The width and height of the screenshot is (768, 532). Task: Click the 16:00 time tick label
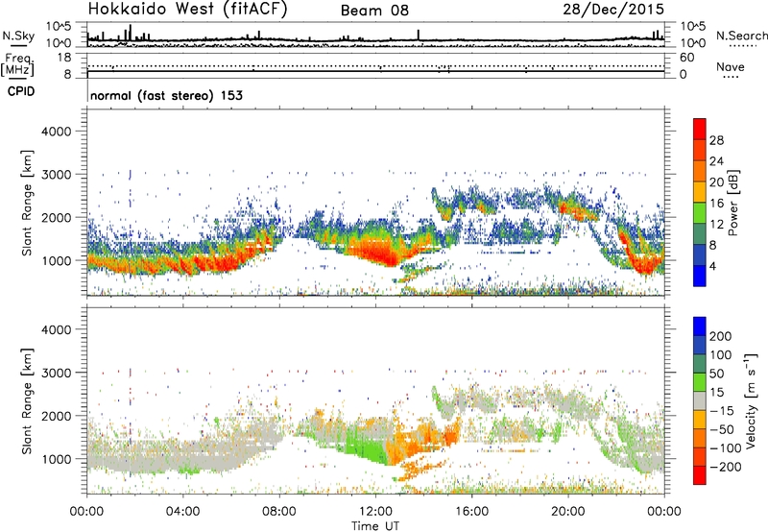471,512
